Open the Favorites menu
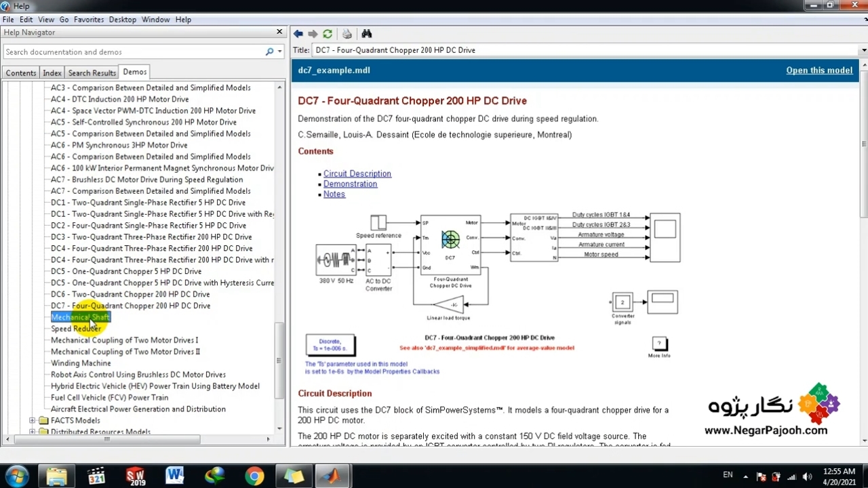The image size is (868, 488). 89,20
